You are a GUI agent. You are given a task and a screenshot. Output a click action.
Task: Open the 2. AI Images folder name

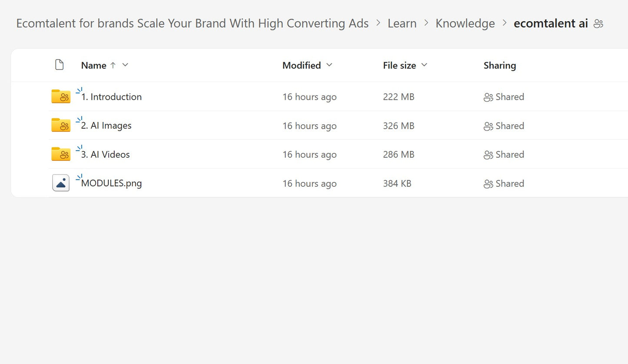[x=106, y=126]
